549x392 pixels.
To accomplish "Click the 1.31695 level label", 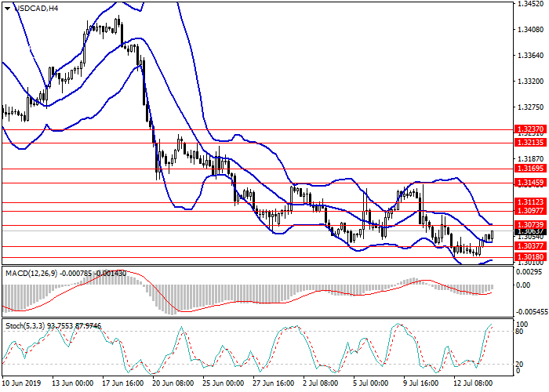I will [x=529, y=169].
